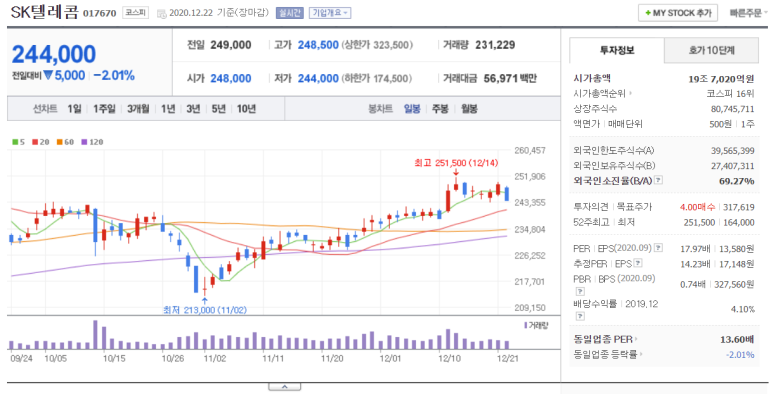Click 거래대금 value 56,971 백만

pos(510,78)
